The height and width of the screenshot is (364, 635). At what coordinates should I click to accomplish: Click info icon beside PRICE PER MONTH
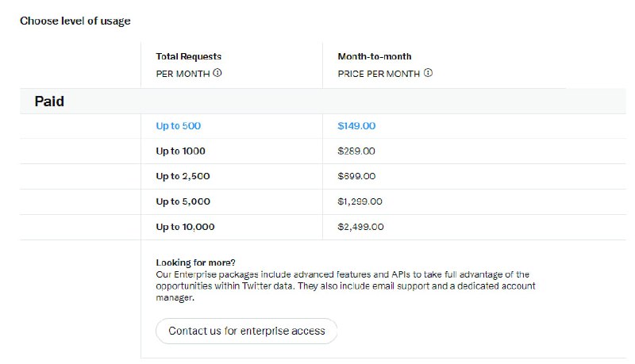click(x=428, y=73)
